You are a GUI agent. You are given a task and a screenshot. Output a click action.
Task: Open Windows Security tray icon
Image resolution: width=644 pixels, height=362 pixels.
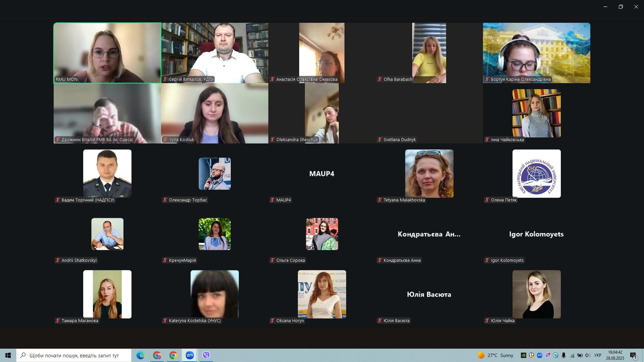pyautogui.click(x=532, y=355)
